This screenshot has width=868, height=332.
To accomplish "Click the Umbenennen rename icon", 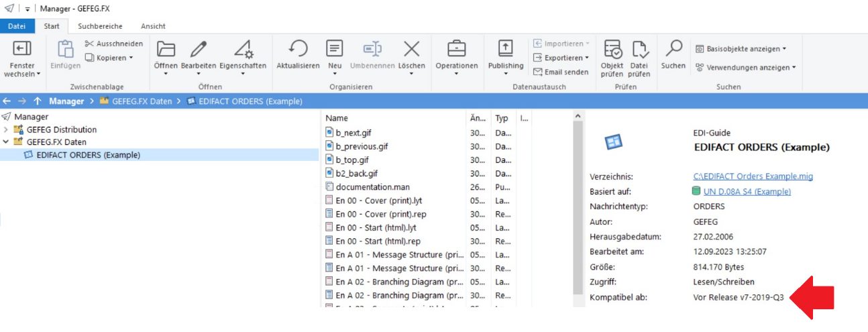I will point(372,49).
